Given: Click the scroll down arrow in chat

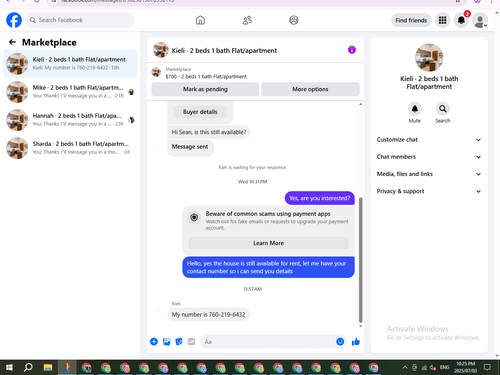Looking at the screenshot, I should tap(360, 326).
